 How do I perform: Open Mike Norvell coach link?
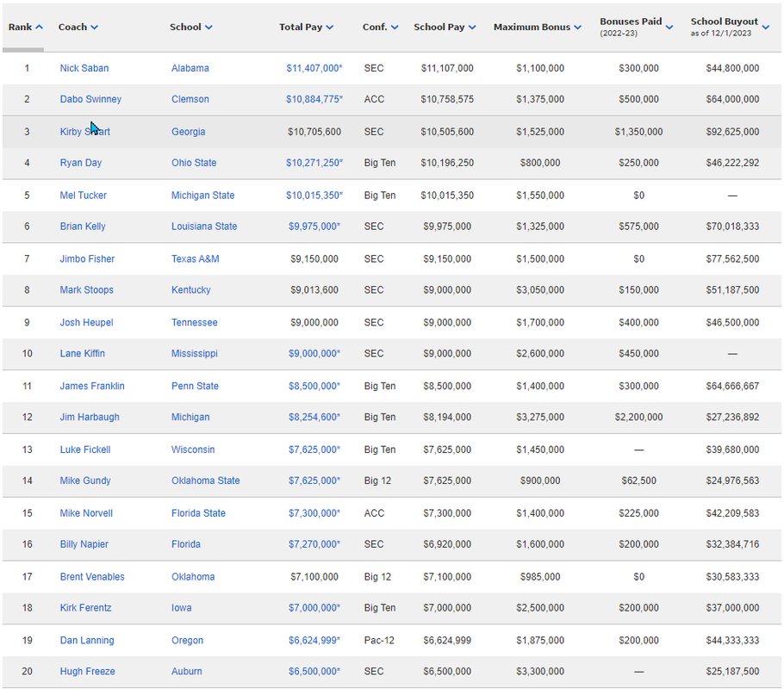(86, 512)
